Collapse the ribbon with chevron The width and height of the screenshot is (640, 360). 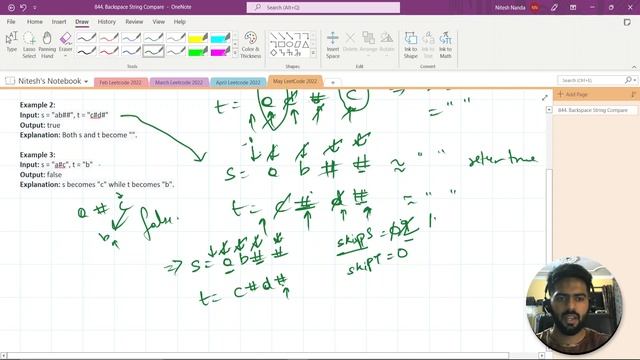click(x=634, y=67)
